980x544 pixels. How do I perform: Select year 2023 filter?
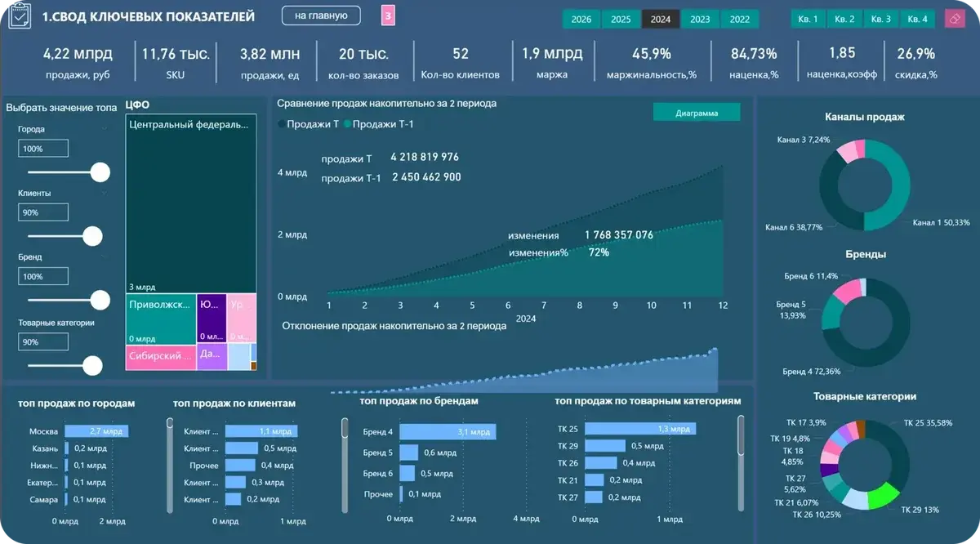coord(700,20)
